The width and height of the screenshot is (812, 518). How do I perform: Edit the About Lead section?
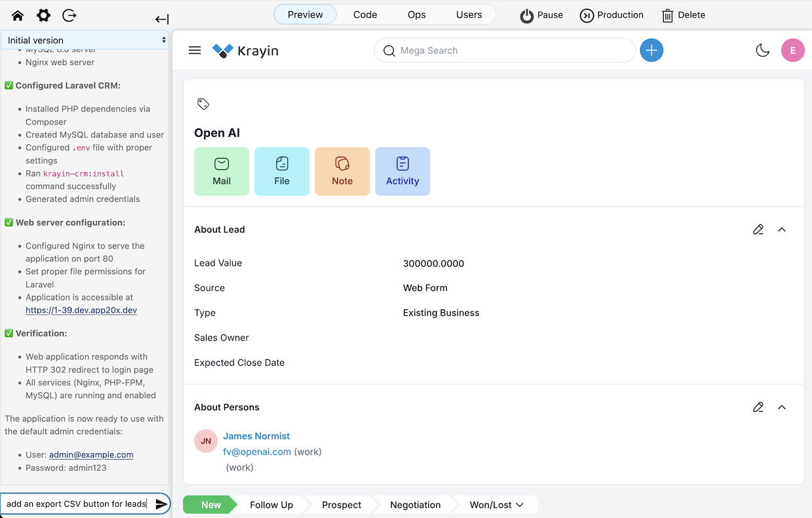[x=758, y=229]
